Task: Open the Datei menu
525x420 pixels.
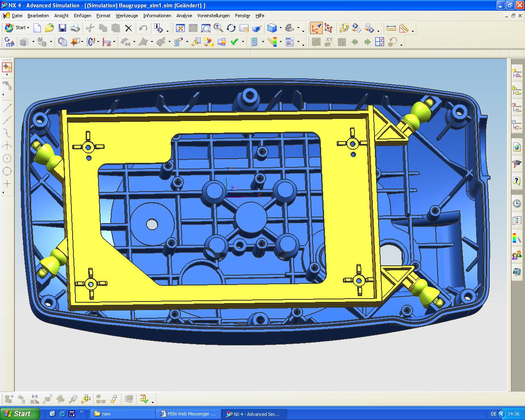Action: [x=17, y=16]
